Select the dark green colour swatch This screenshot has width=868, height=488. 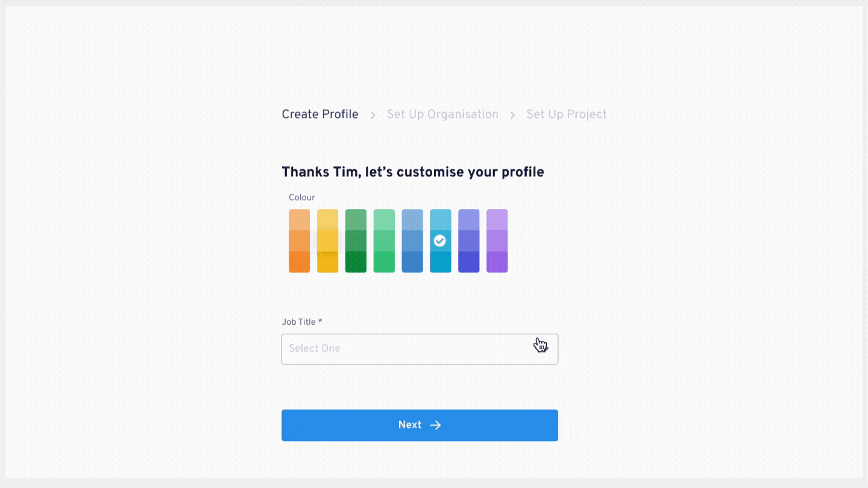point(356,241)
